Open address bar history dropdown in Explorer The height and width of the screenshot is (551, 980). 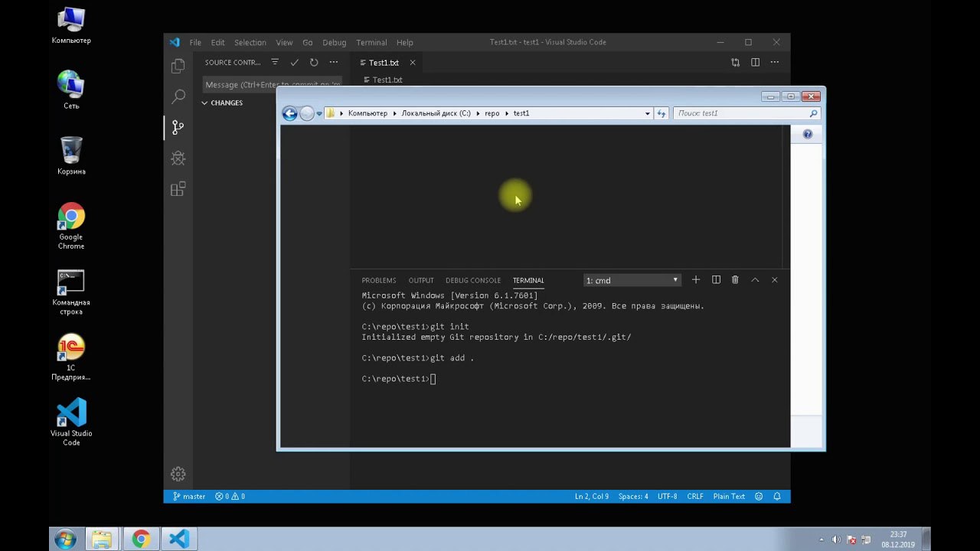point(648,113)
